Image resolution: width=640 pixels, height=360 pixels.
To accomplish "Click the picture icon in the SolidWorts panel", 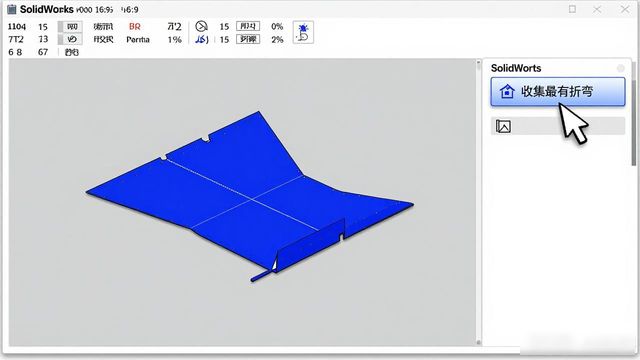I will (x=503, y=126).
